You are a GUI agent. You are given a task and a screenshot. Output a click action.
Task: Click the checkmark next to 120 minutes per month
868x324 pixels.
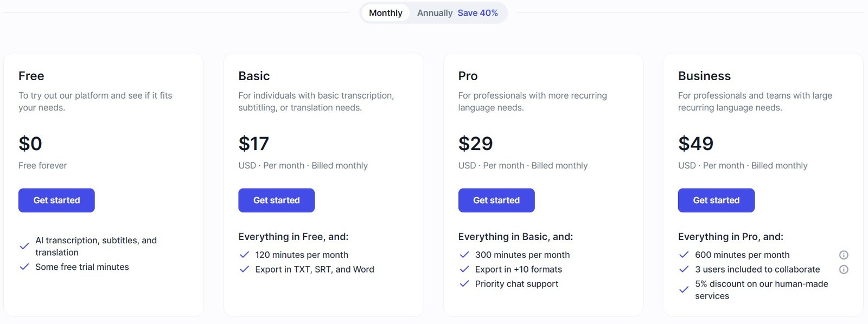tap(244, 255)
